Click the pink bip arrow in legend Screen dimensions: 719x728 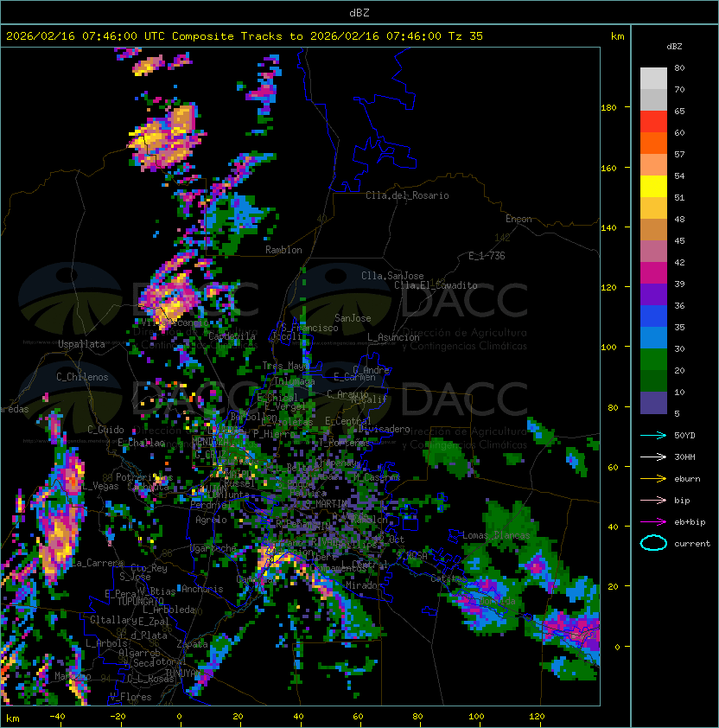click(x=653, y=501)
